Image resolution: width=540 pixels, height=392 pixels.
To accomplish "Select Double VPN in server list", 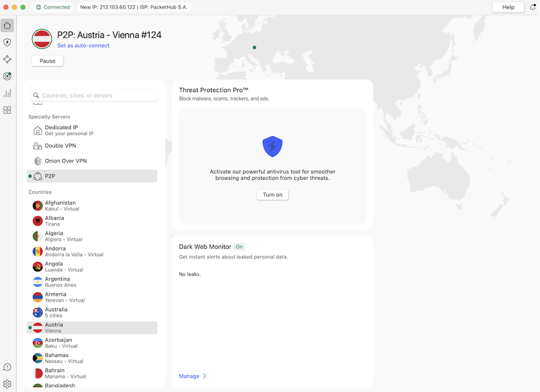I will tap(92, 146).
